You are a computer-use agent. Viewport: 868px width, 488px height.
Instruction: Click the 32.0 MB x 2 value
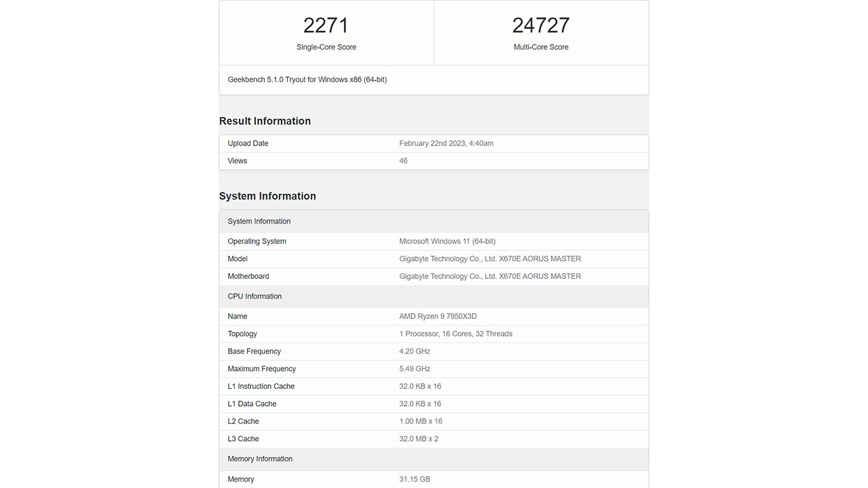[x=419, y=439]
